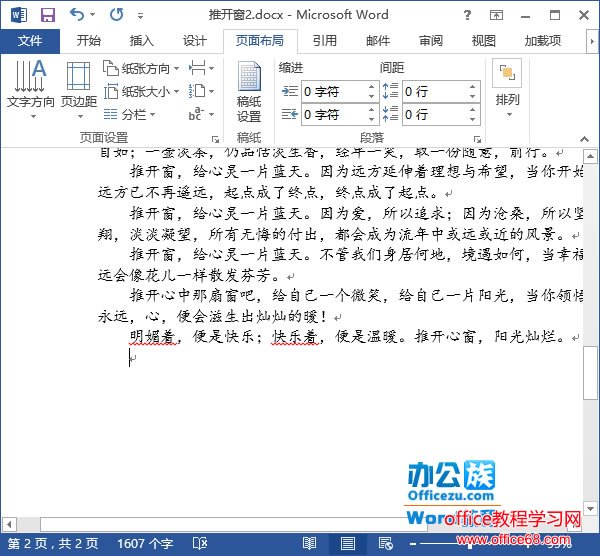Screen dimensions: 600x556
Task: Open the 分栏 columns dropdown
Action: tap(129, 114)
